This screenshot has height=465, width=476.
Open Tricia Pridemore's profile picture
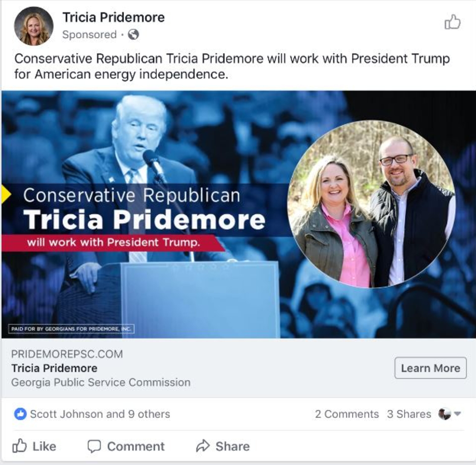pos(34,26)
